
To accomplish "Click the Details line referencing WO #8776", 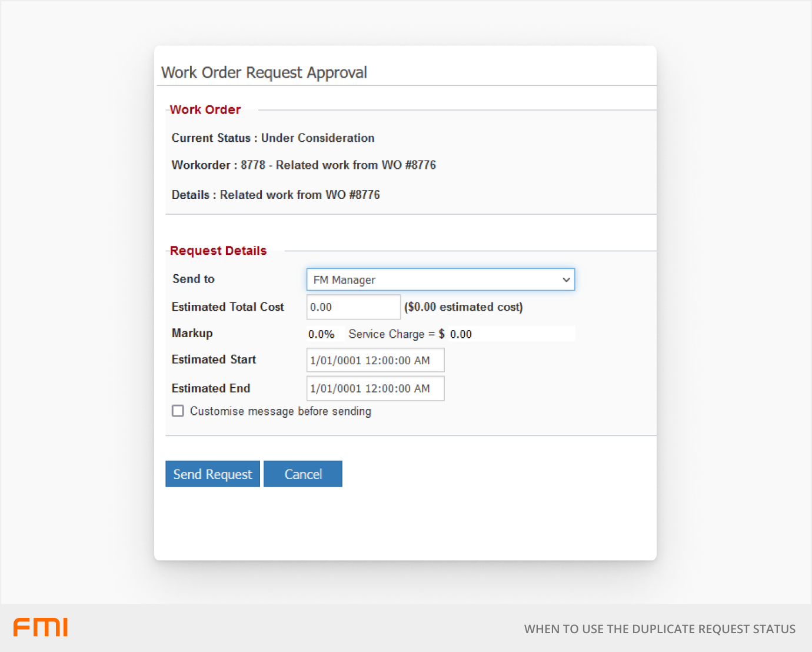I will point(275,195).
